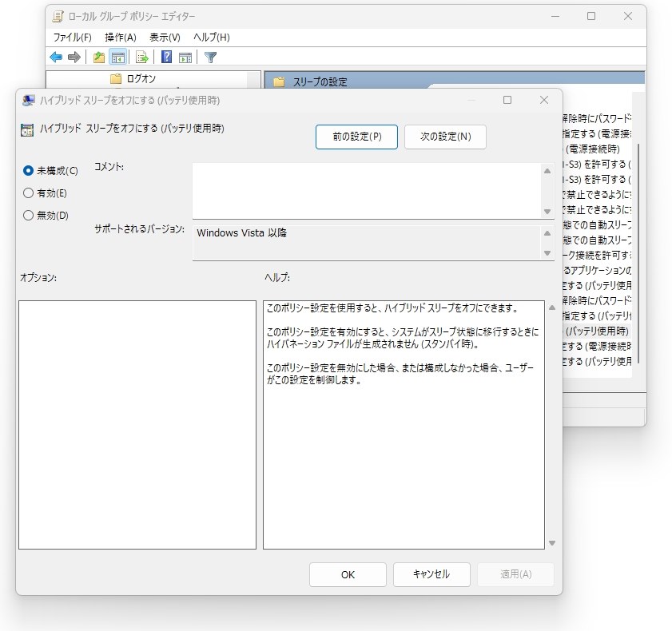Click the help pane scroll-up arrow
The width and height of the screenshot is (672, 631).
[552, 308]
